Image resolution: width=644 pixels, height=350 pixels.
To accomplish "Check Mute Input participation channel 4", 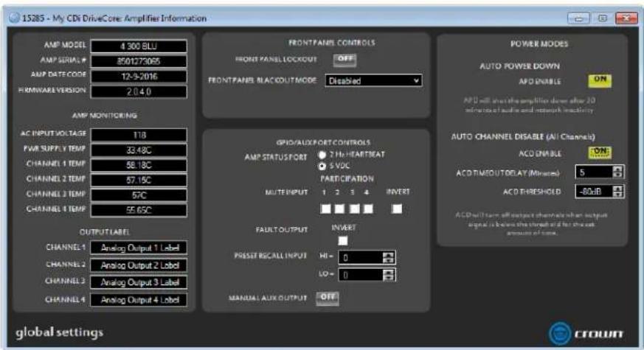I will [368, 209].
